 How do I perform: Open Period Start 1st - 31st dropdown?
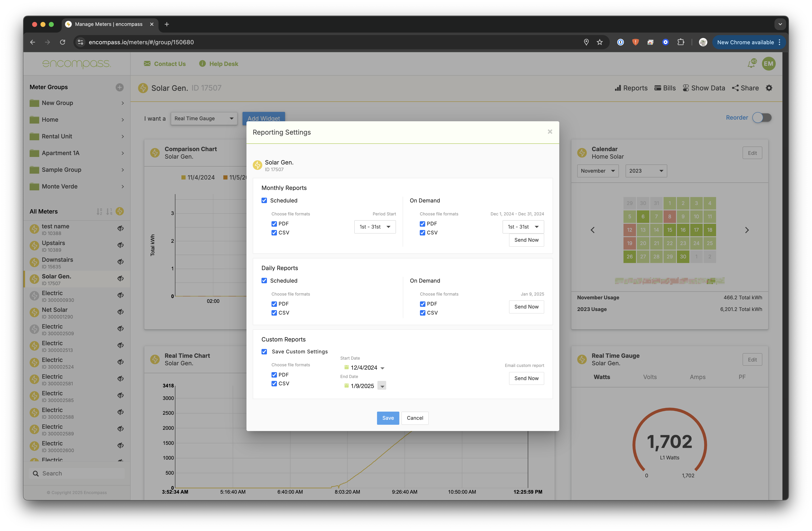coord(375,227)
